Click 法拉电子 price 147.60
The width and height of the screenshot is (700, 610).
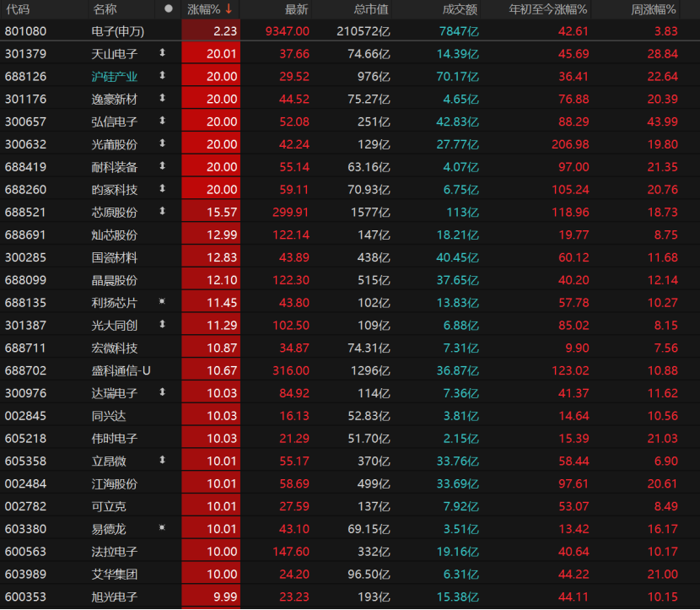[291, 552]
